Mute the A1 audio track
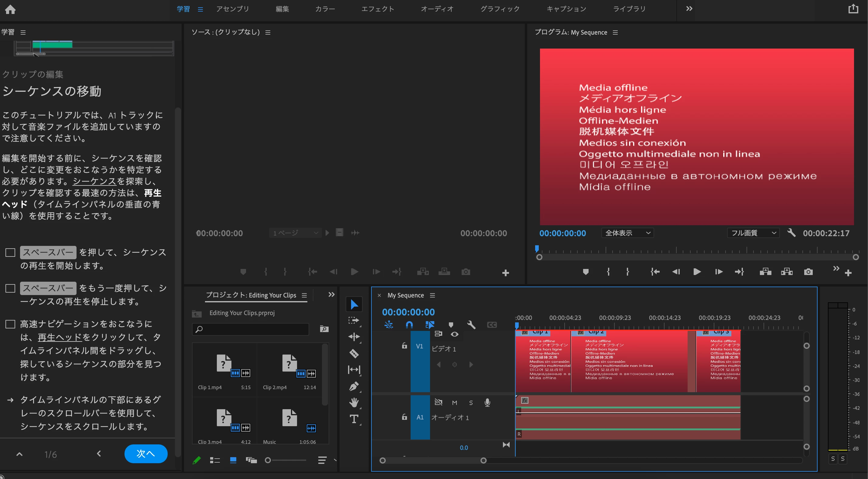Screen dimensions: 868x479 coord(455,403)
